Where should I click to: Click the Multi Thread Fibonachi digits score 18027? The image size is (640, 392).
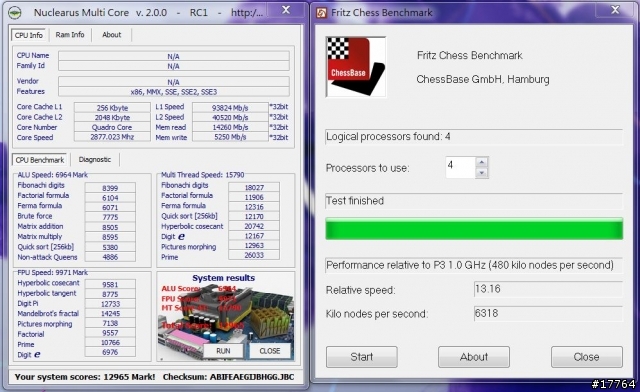pyautogui.click(x=254, y=187)
